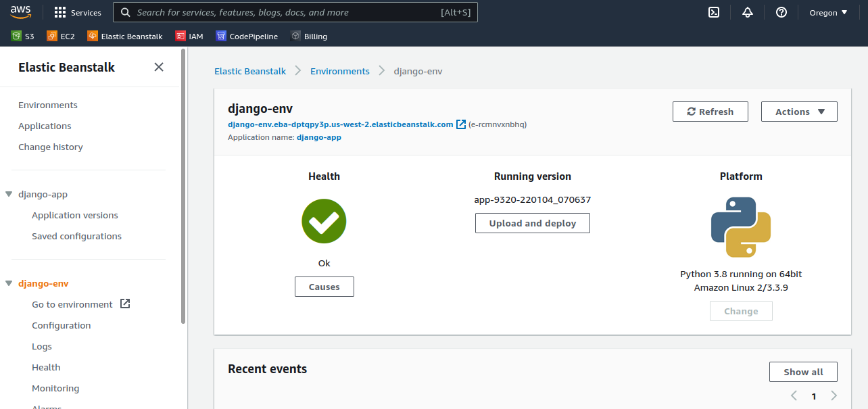Open the django-env environment URL link
The height and width of the screenshot is (409, 868).
pyautogui.click(x=340, y=124)
